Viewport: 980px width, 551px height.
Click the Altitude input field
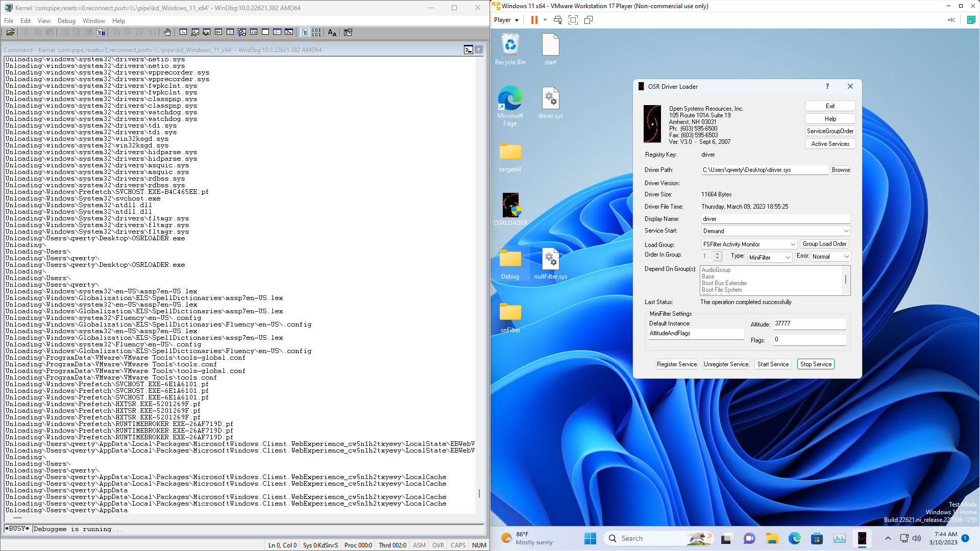[810, 323]
